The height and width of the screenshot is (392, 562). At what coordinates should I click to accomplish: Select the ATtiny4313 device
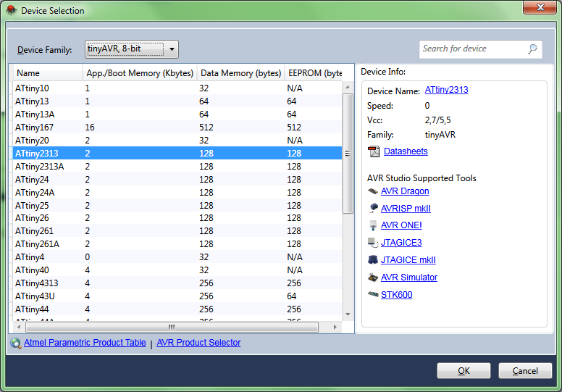177,283
